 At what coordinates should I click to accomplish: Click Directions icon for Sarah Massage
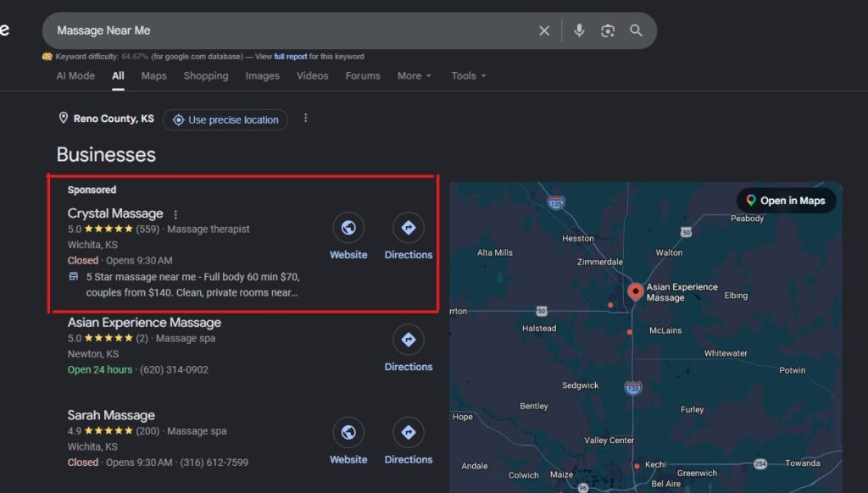(x=409, y=432)
